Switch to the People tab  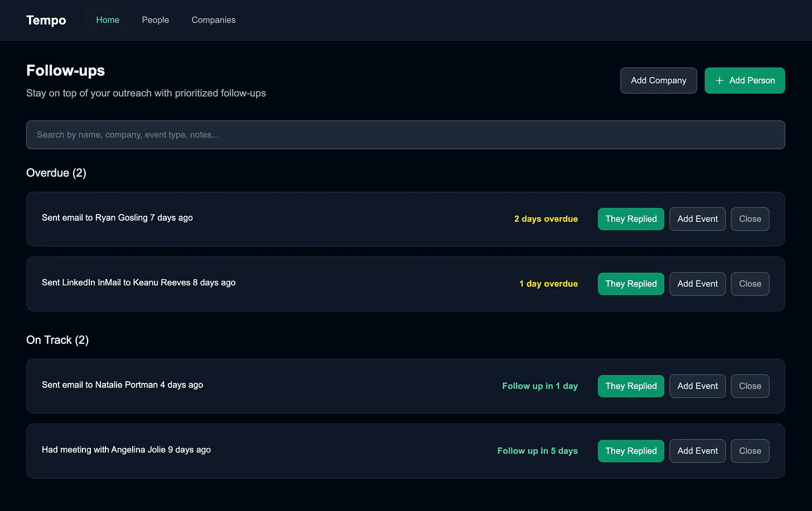point(155,20)
